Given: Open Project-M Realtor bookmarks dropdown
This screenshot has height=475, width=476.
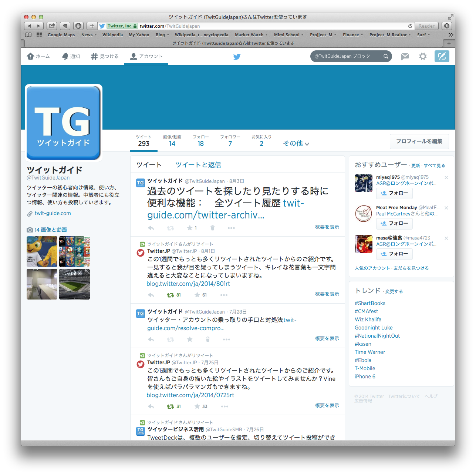Looking at the screenshot, I should click(x=390, y=35).
